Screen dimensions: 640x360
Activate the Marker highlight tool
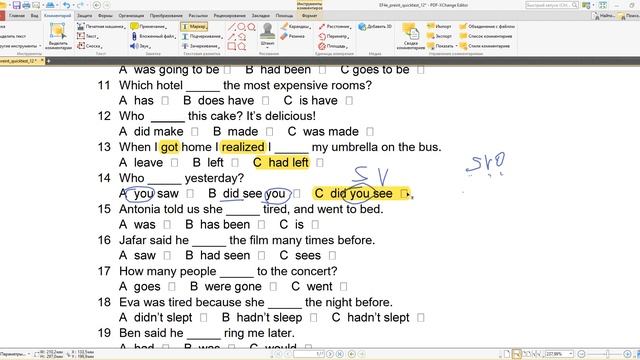click(x=194, y=27)
